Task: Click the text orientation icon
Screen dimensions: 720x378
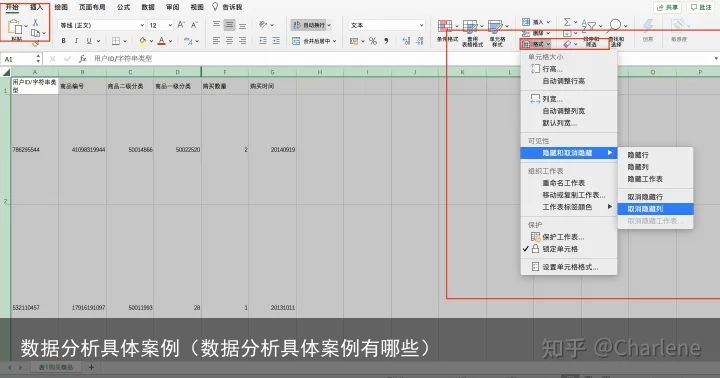Action: pyautogui.click(x=263, y=25)
